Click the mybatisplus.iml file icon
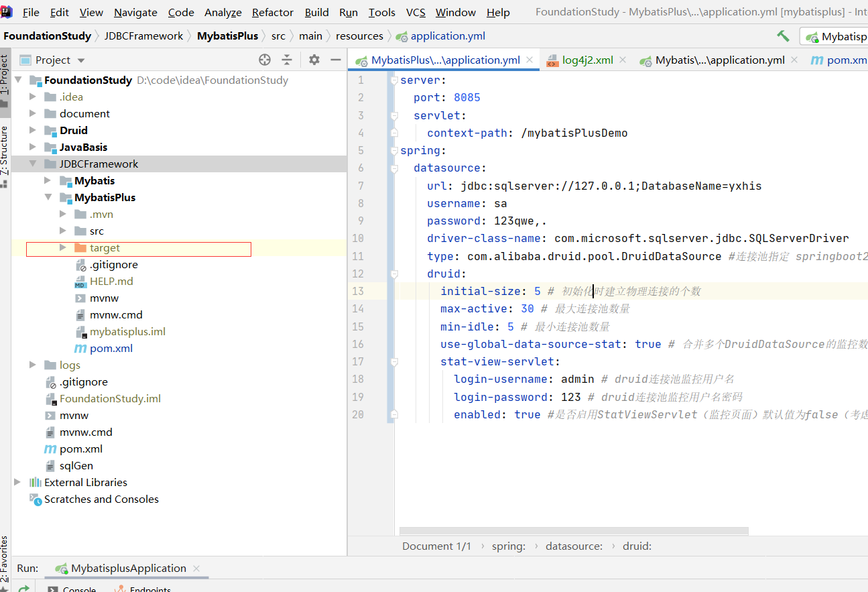868x592 pixels. pyautogui.click(x=80, y=331)
